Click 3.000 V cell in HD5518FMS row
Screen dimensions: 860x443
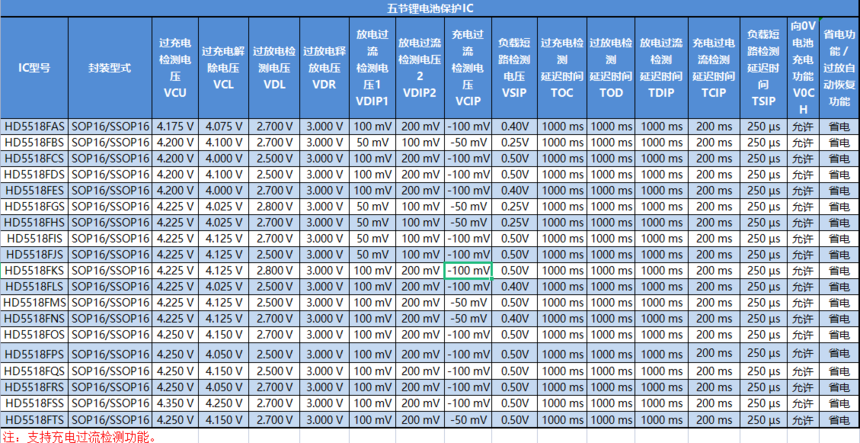[x=325, y=303]
